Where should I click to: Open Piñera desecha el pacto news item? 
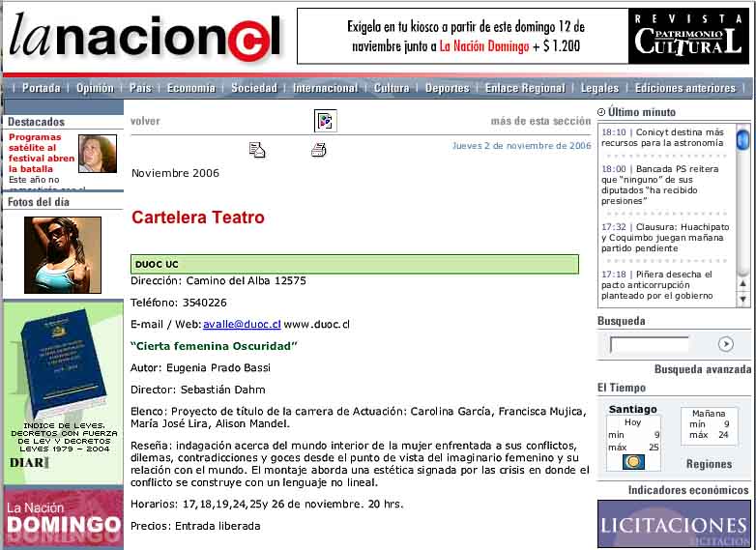pos(657,285)
